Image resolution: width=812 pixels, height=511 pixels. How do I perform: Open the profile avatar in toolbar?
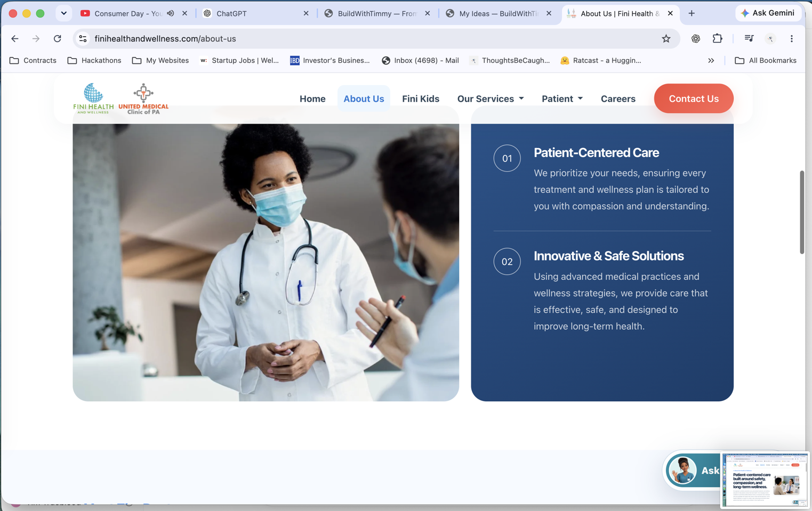[770, 38]
